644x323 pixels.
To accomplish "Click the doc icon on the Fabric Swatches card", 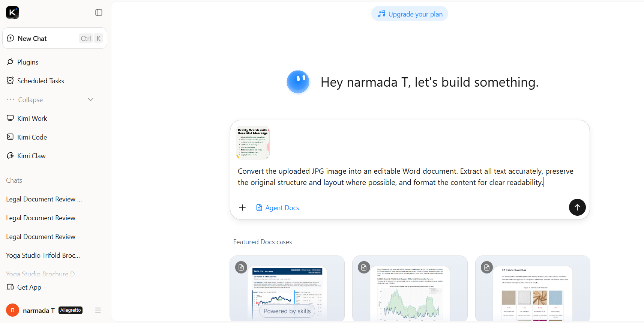I will [x=487, y=267].
